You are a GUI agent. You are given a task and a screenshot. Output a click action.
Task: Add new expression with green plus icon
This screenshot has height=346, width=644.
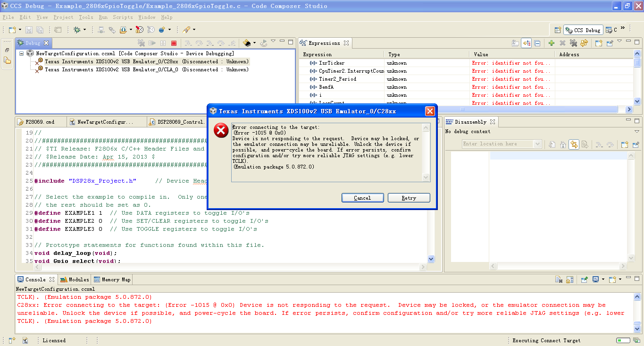(x=551, y=43)
